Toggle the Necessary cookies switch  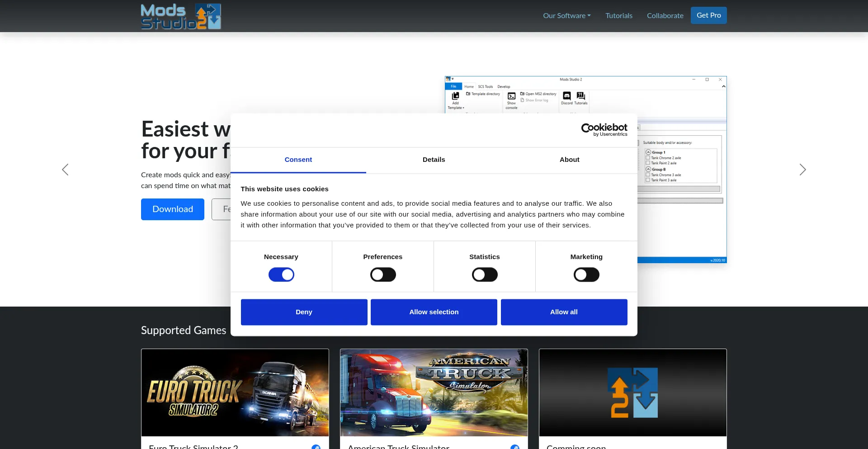pos(281,274)
